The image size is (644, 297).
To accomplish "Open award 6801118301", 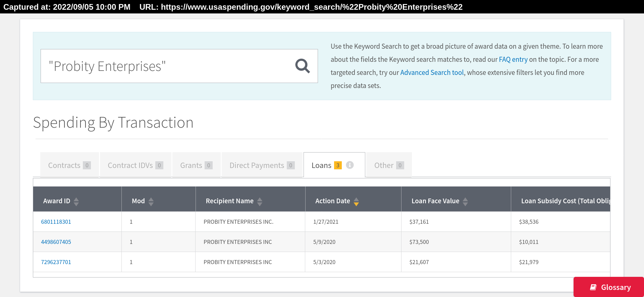I will [x=56, y=222].
